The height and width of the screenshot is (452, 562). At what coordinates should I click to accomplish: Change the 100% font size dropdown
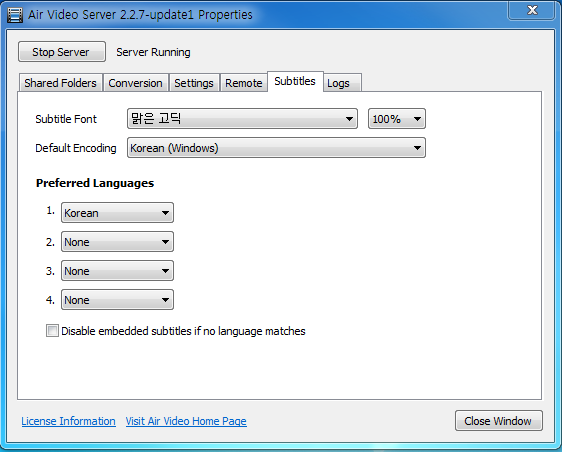pos(397,119)
